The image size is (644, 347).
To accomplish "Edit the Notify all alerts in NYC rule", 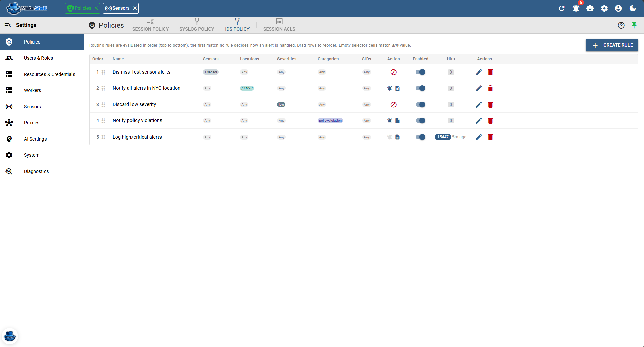I will (x=479, y=88).
